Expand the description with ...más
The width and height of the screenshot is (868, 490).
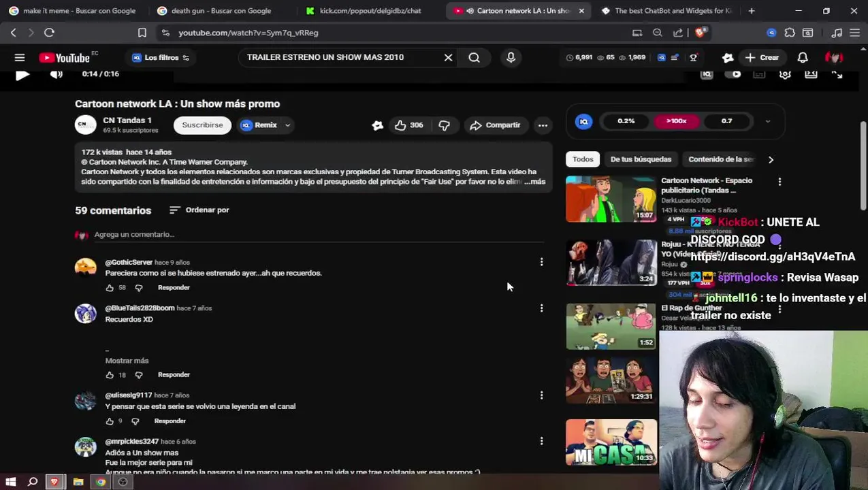tap(535, 182)
